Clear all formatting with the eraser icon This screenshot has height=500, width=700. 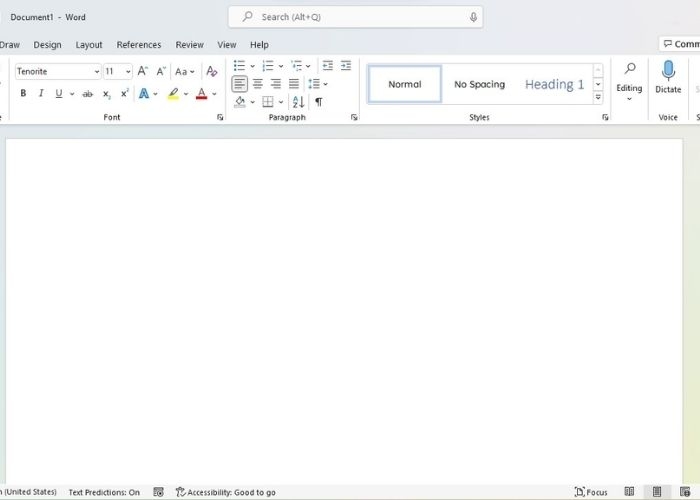(211, 71)
